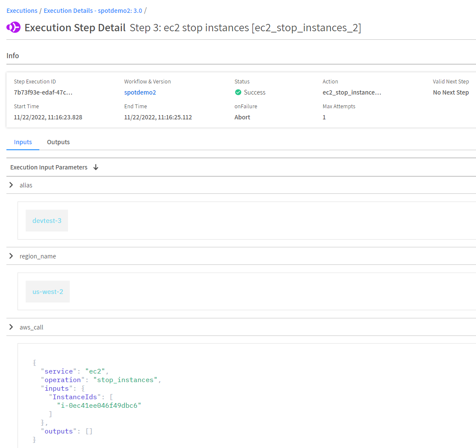Collapse the region_name parameter chevron
Screen dimensions: 476x448
12,256
